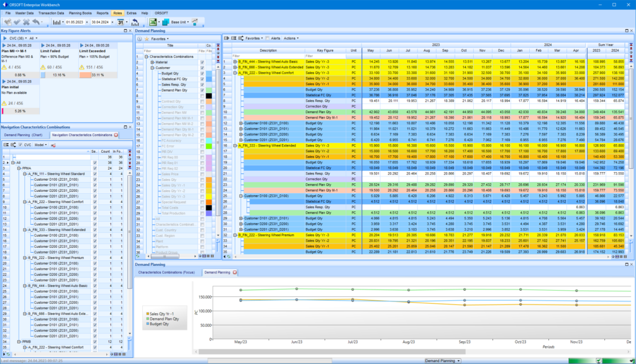Click the start date field showing 01.05.2023
Viewport: 636px width, 364px height.
[75, 22]
